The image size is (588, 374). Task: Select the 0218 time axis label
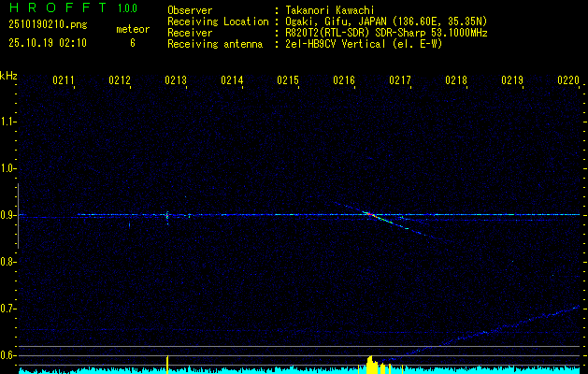coord(456,80)
